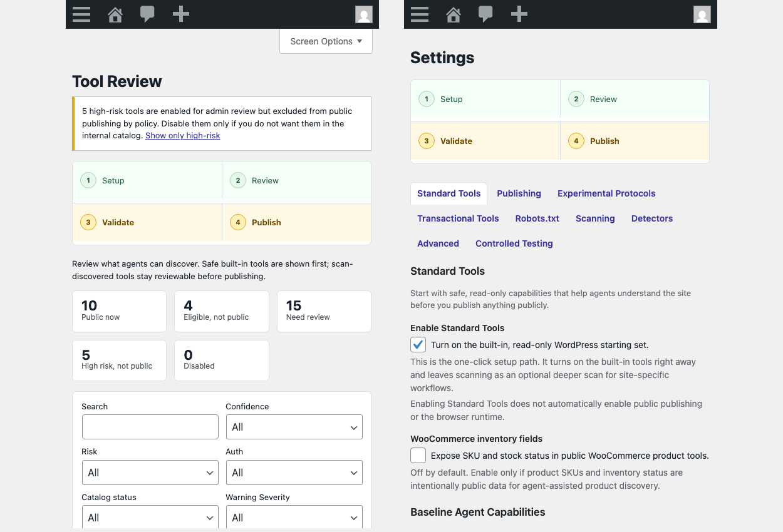Switch to Robots.txt tab

click(x=537, y=218)
